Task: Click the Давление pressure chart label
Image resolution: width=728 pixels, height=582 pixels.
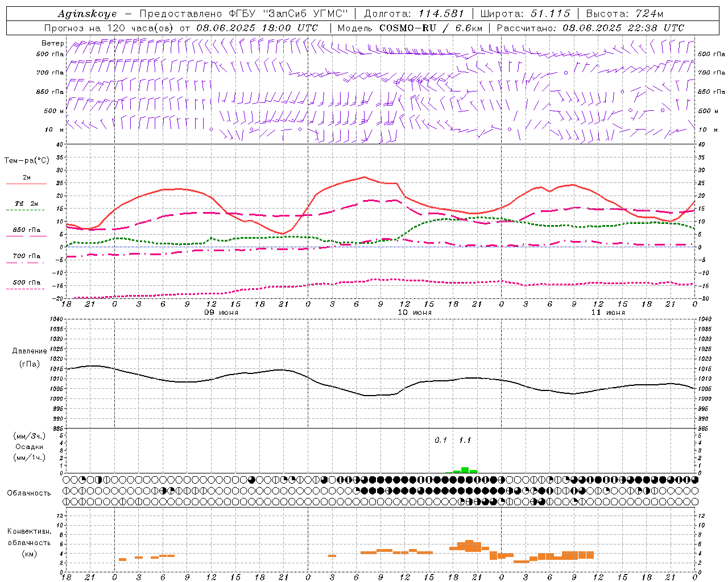Action: tap(30, 351)
